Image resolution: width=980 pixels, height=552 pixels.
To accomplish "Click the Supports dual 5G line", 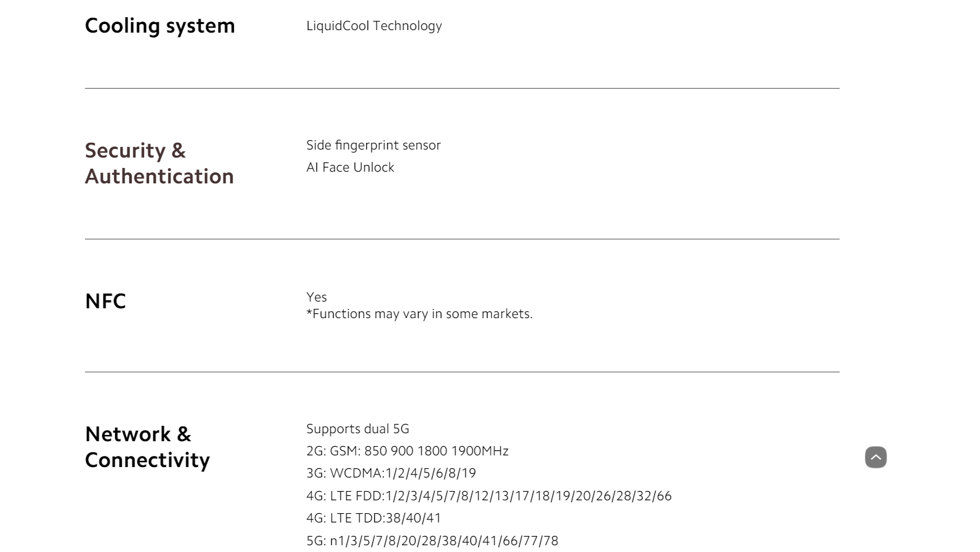I will tap(358, 429).
